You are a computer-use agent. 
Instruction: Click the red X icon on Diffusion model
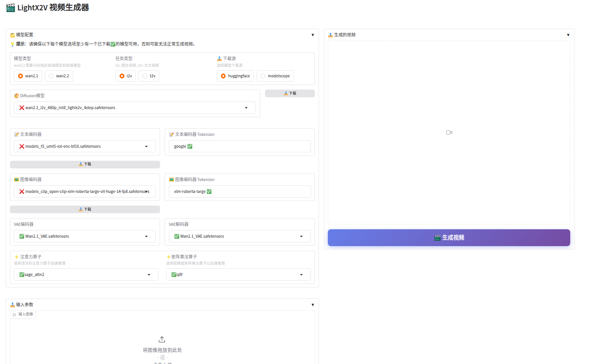pyautogui.click(x=22, y=108)
